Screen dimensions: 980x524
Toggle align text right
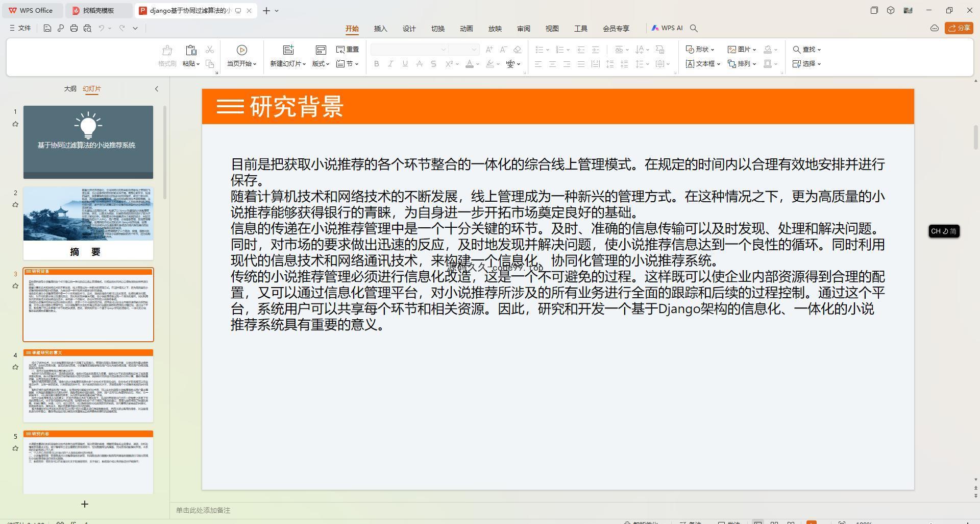(x=567, y=64)
